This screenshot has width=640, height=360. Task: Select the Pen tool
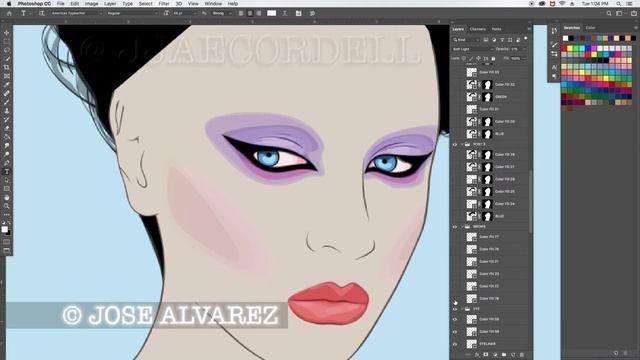7,163
